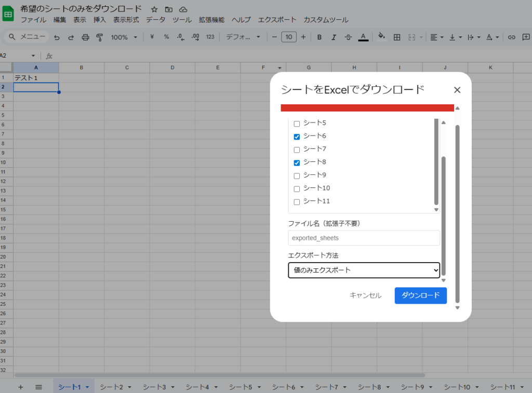Open the 挿入 menu
The height and width of the screenshot is (393, 532).
pyautogui.click(x=100, y=20)
